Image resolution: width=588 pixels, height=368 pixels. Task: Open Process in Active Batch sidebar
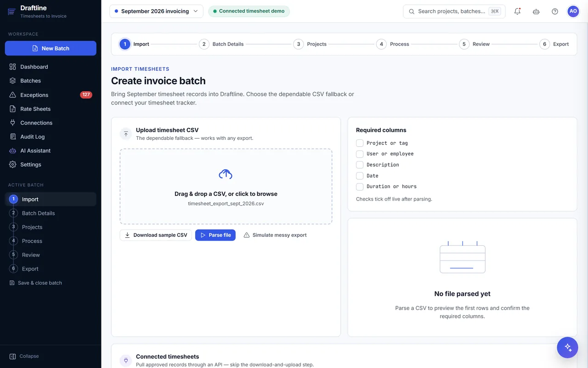(51, 241)
